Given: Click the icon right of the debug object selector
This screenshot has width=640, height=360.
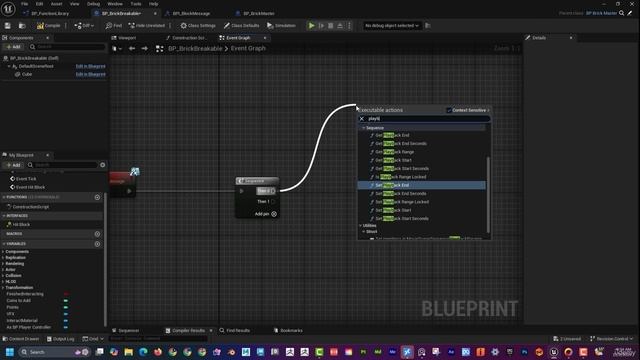Looking at the screenshot, I should click(x=428, y=26).
